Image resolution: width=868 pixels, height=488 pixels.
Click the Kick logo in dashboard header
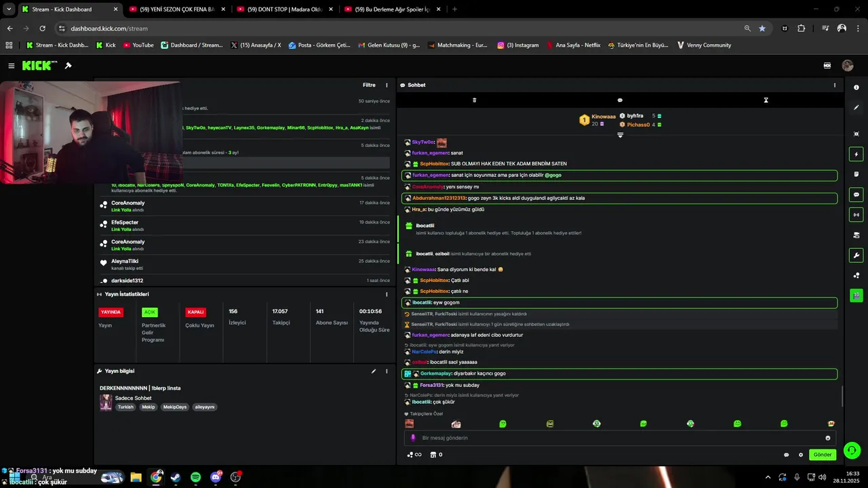click(39, 66)
